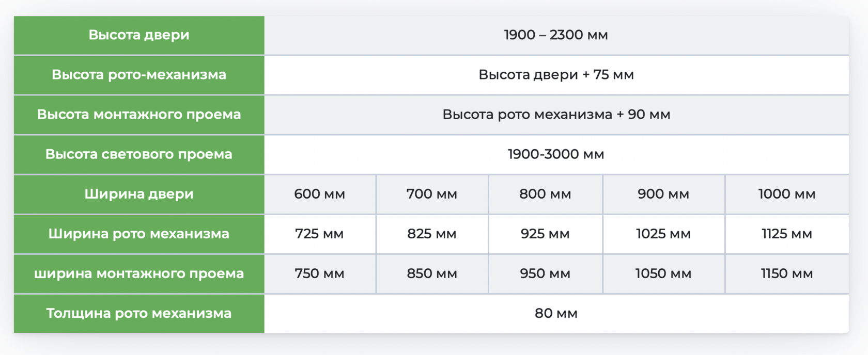Select the 'ширина монтажного проема' header cell

tap(138, 273)
